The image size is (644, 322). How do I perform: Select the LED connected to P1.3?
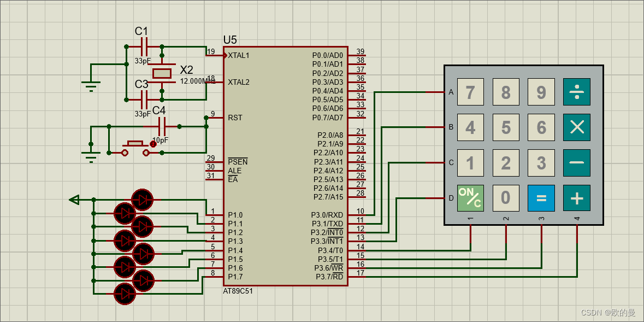[x=125, y=241]
